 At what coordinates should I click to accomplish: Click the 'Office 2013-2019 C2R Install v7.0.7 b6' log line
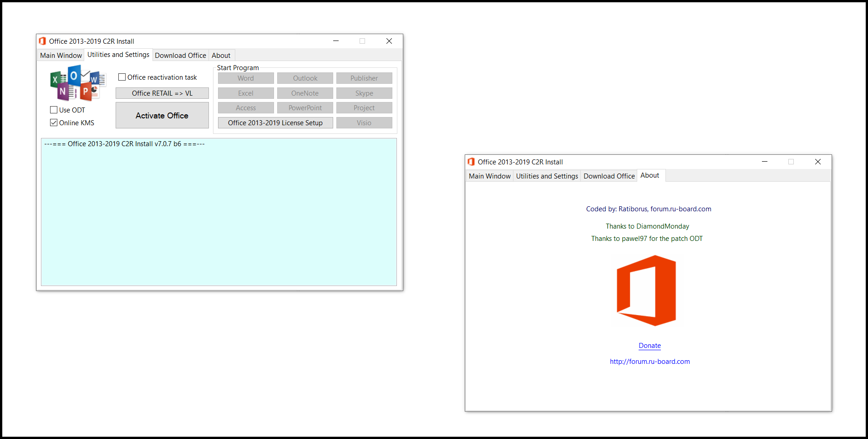click(124, 143)
